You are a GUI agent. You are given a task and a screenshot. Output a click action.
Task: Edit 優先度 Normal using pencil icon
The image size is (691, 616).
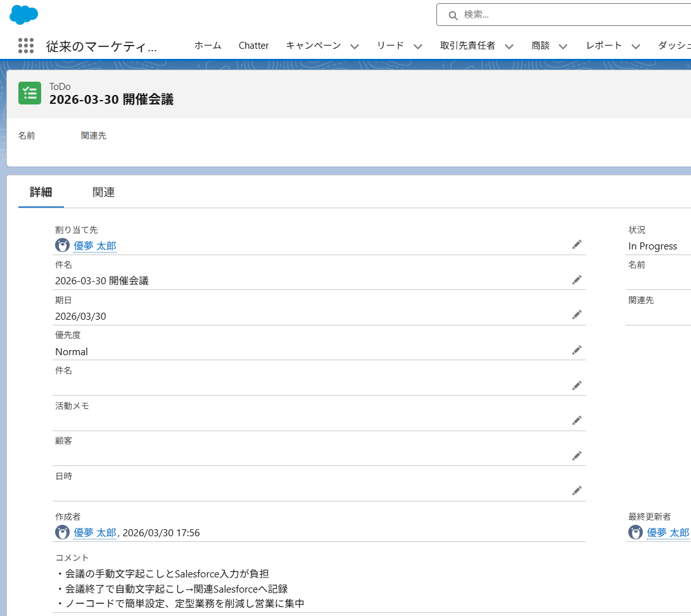pyautogui.click(x=576, y=350)
